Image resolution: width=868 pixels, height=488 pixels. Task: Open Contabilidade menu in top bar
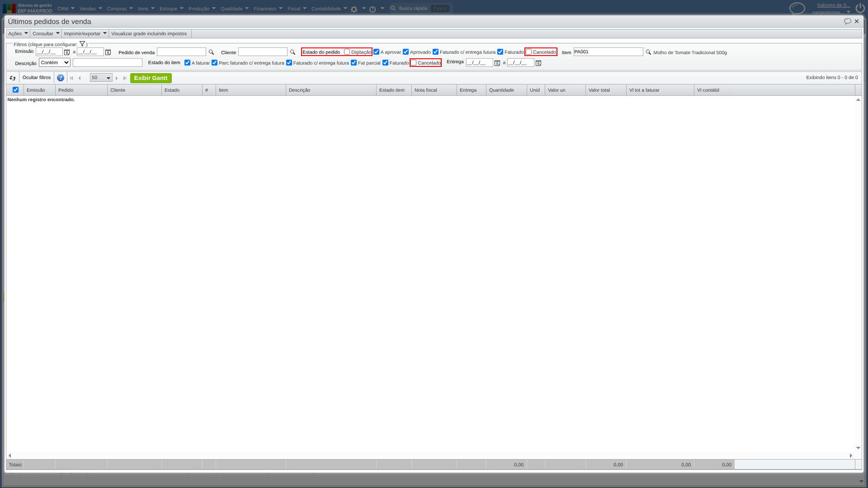tap(329, 9)
